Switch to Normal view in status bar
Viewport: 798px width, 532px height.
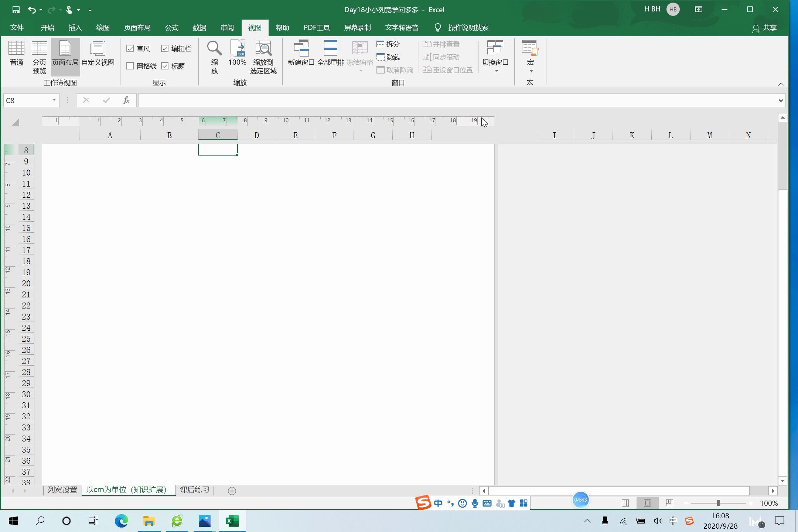tap(625, 503)
